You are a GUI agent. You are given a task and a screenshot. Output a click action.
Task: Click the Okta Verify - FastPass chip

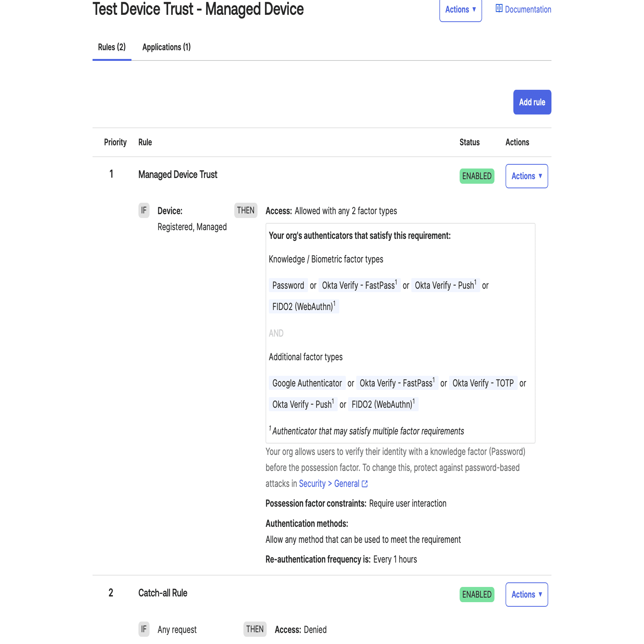point(358,285)
